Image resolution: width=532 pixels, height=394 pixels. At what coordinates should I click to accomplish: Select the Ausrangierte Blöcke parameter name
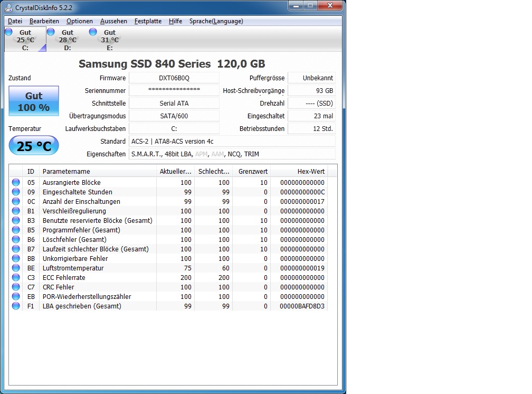click(x=72, y=182)
